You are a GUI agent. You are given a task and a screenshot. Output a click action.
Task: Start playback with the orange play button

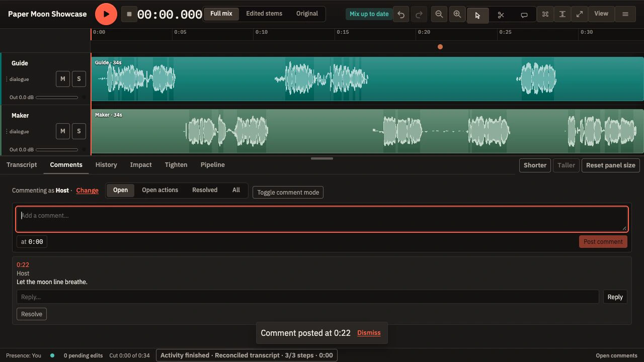(x=106, y=14)
